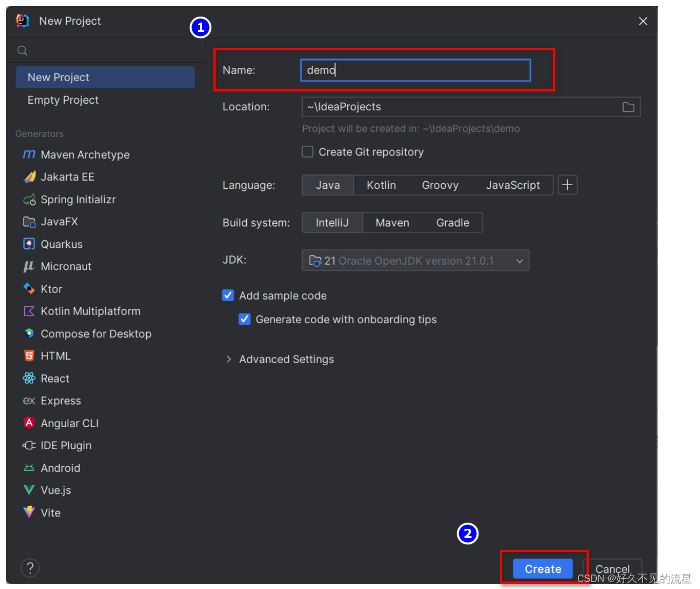The width and height of the screenshot is (700, 589).
Task: Choose Gradle build system
Action: tap(453, 223)
